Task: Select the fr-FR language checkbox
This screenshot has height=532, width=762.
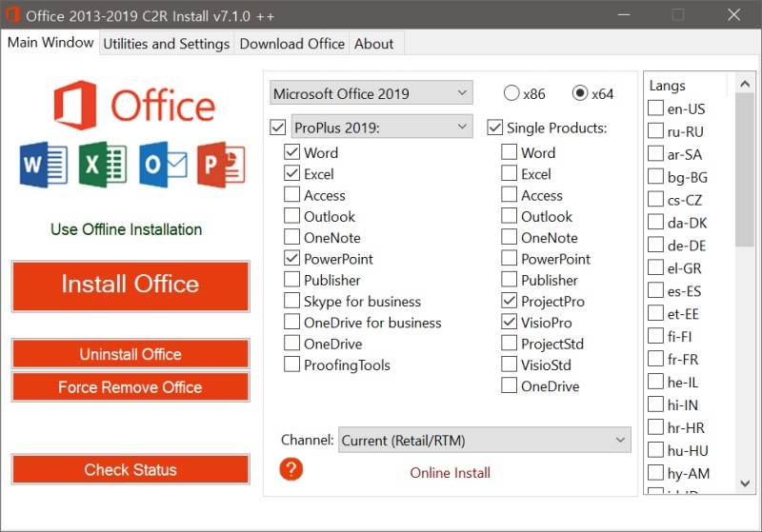Action: (x=655, y=359)
